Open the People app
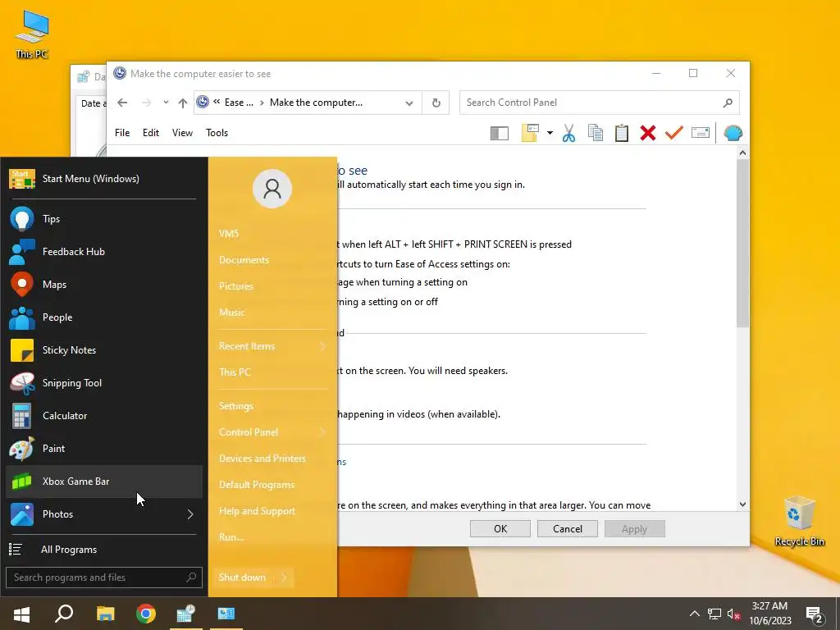The image size is (840, 630). point(103,317)
